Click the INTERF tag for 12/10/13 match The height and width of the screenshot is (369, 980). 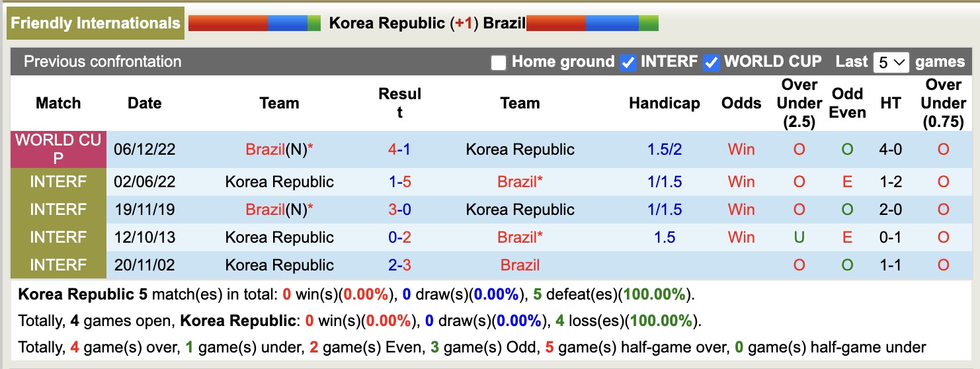click(x=58, y=237)
